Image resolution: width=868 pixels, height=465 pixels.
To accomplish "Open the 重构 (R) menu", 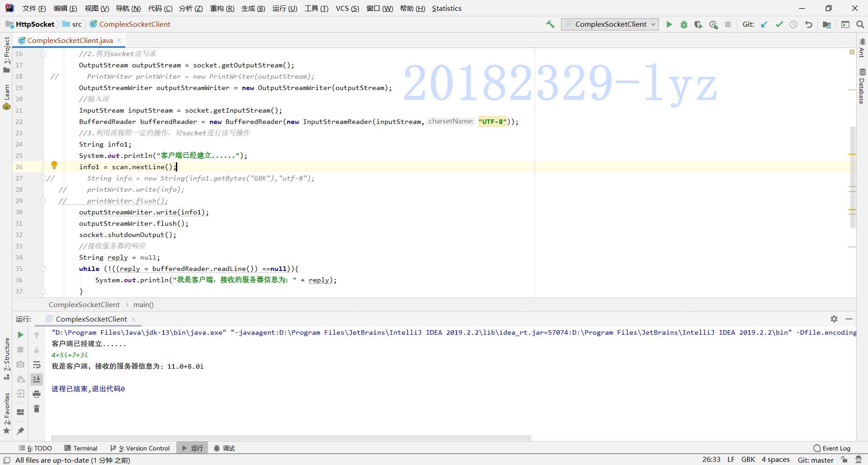I will [222, 8].
